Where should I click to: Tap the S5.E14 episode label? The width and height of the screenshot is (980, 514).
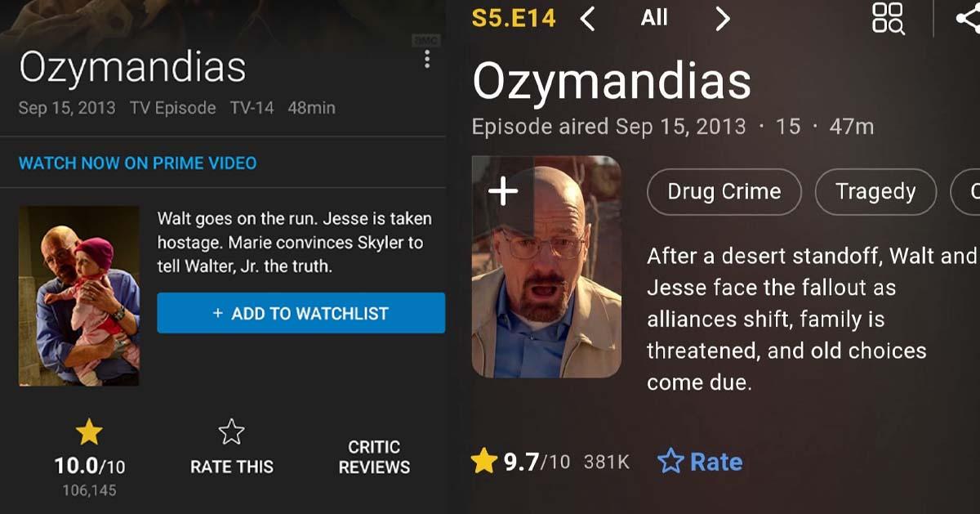click(514, 18)
